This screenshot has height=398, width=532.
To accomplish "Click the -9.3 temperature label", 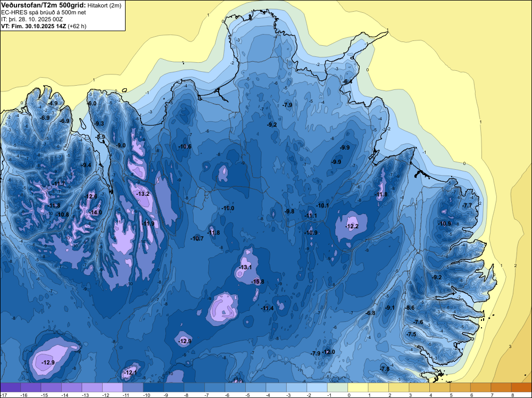I will coord(99,124).
